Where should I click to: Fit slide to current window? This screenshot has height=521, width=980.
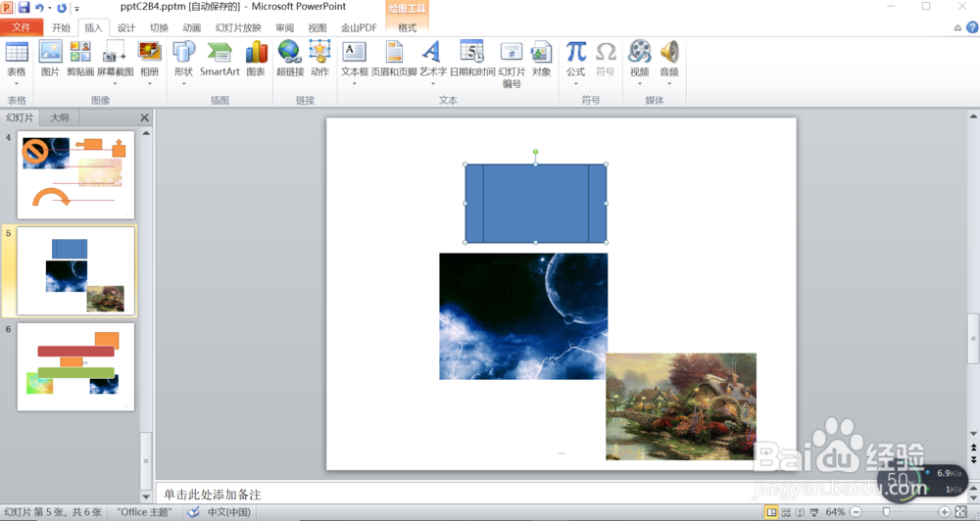click(961, 511)
